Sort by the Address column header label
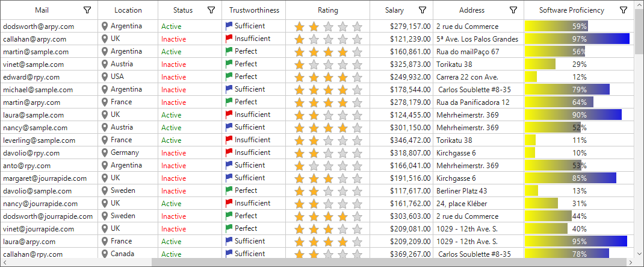The height and width of the screenshot is (267, 644). (472, 10)
